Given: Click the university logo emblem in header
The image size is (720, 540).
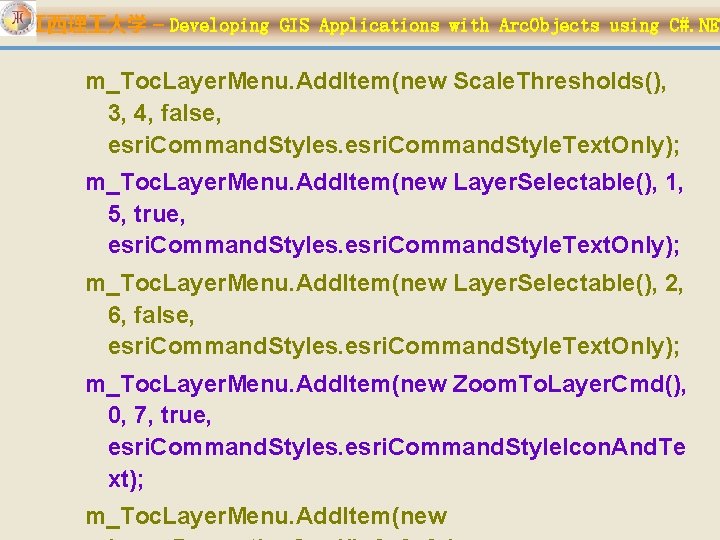Looking at the screenshot, I should pyautogui.click(x=17, y=18).
